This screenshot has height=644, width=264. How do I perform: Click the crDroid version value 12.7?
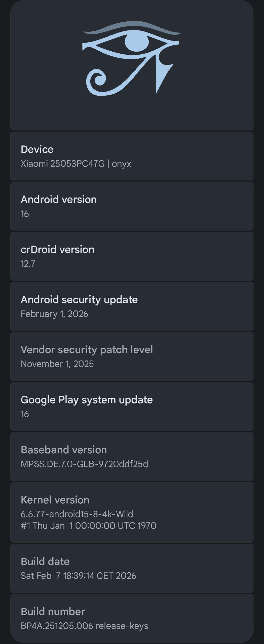(x=28, y=264)
